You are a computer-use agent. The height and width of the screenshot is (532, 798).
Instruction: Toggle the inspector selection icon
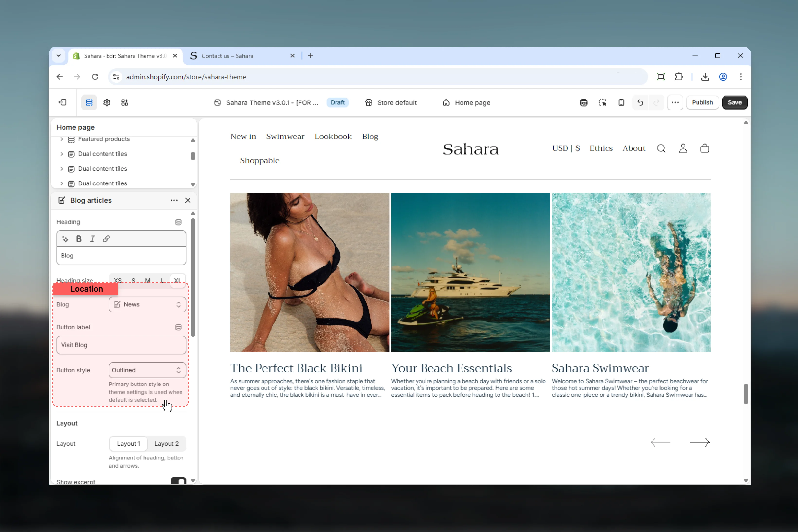click(602, 102)
